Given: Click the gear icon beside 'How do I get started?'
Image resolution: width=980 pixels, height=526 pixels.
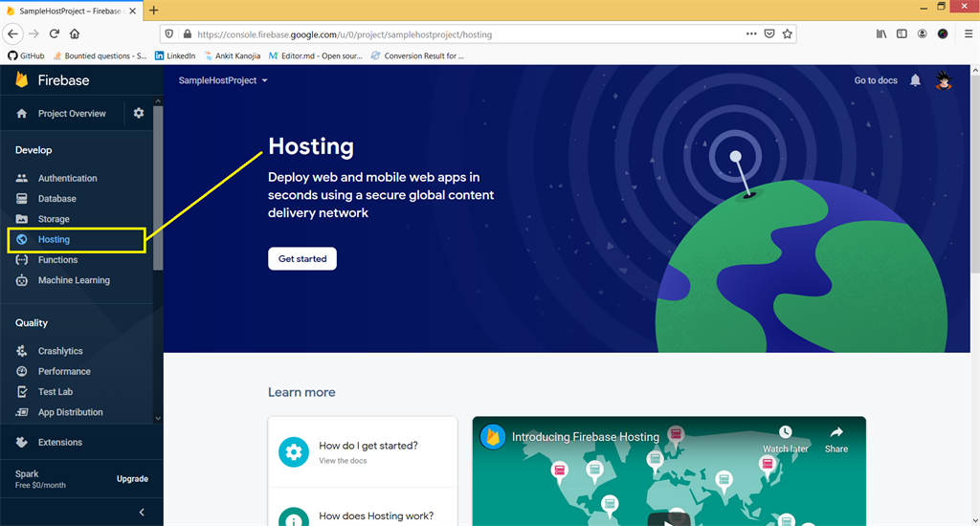Looking at the screenshot, I should coord(294,451).
